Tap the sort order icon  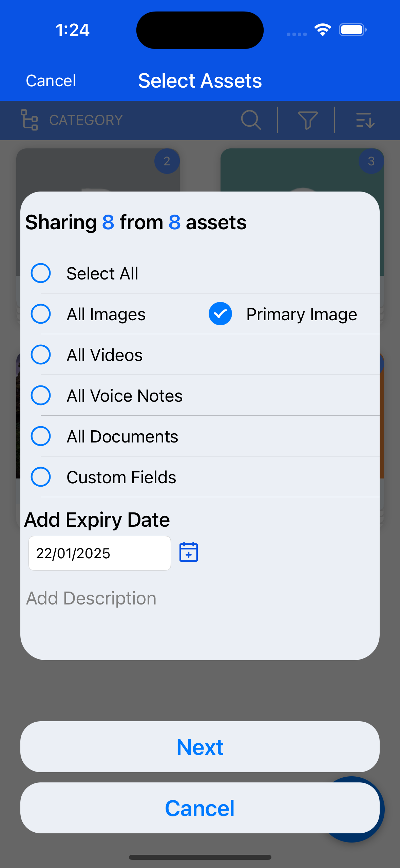click(x=365, y=120)
